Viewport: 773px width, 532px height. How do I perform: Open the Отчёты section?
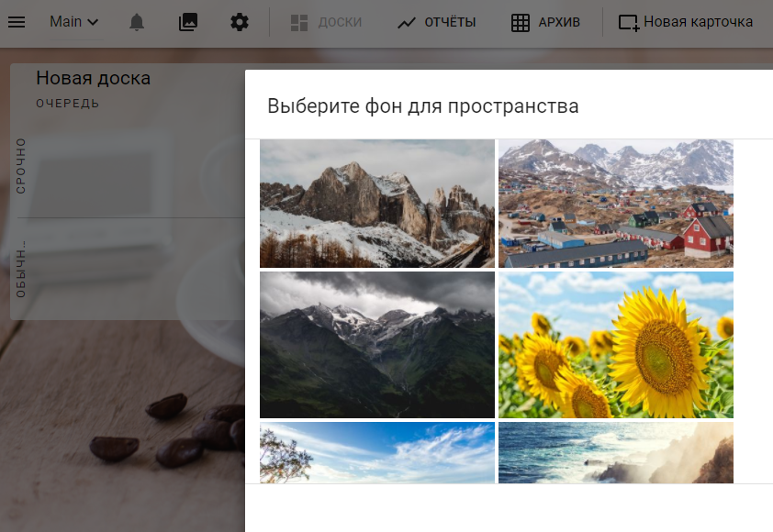436,22
